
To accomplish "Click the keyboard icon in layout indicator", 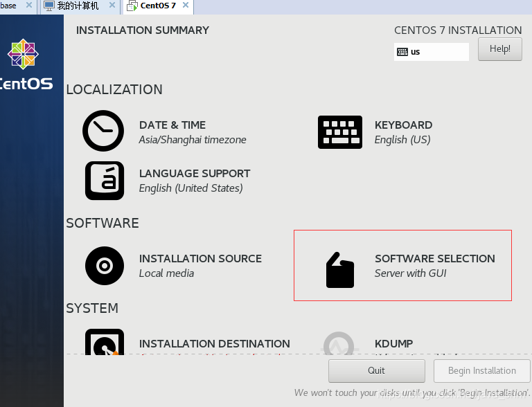I will click(x=402, y=52).
